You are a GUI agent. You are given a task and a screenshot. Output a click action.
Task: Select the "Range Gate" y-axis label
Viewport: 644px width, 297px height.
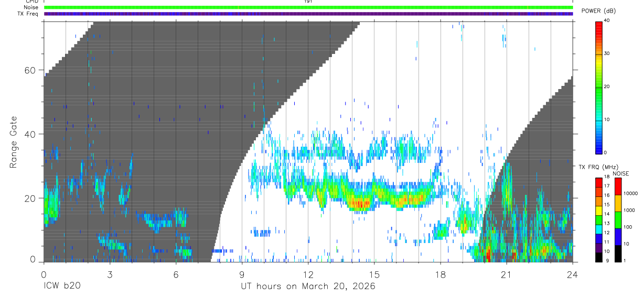(x=14, y=141)
